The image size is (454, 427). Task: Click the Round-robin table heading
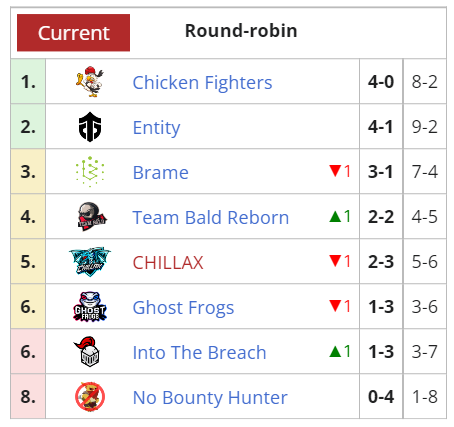241,31
